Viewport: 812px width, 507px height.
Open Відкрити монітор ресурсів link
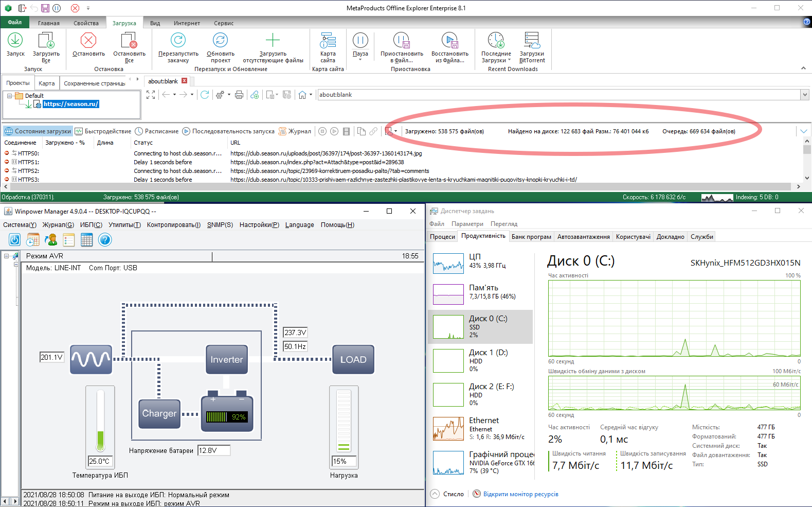coord(520,494)
